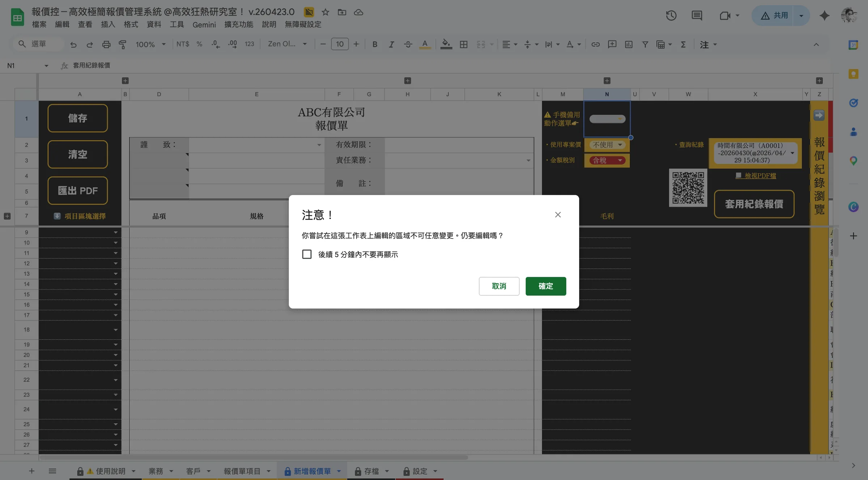Image resolution: width=868 pixels, height=480 pixels.
Task: Click the N1 name box
Action: pyautogui.click(x=24, y=66)
